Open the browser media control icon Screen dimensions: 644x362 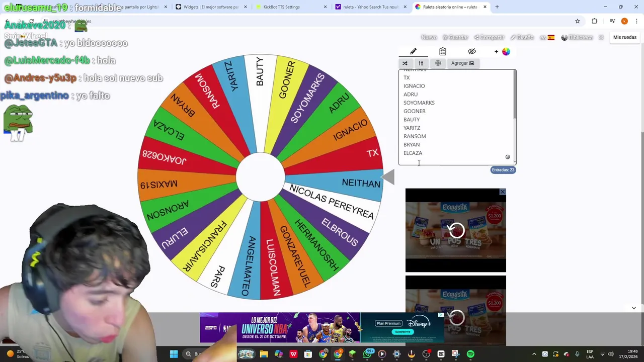click(x=612, y=21)
